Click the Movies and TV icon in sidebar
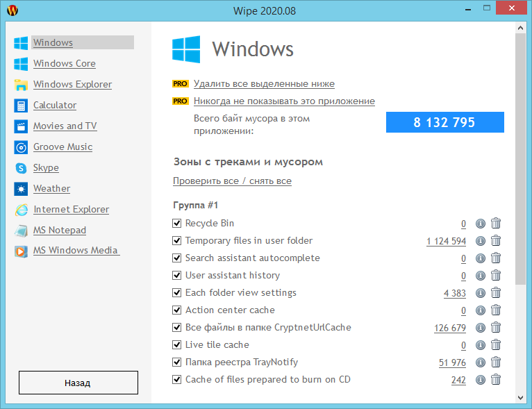Screen dimensions: 532x409 [x=21, y=126]
